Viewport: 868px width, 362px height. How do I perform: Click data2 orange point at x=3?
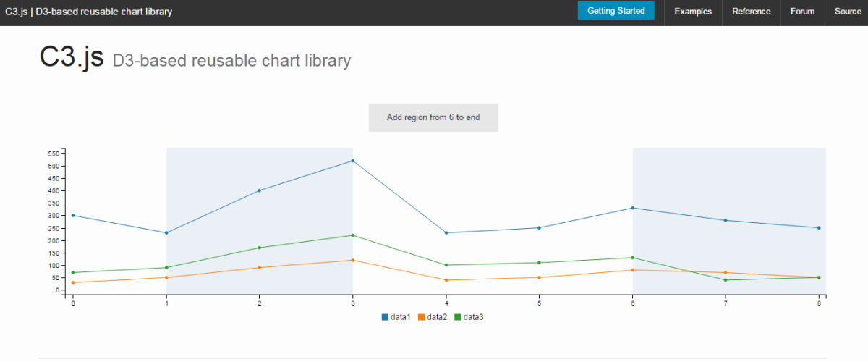[x=352, y=260]
